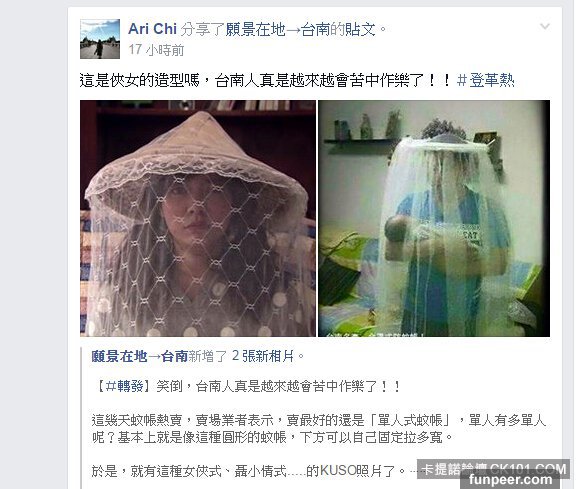This screenshot has height=489, width=580.
Task: Open the 願景在地→台南 page link in header
Action: coord(277,29)
